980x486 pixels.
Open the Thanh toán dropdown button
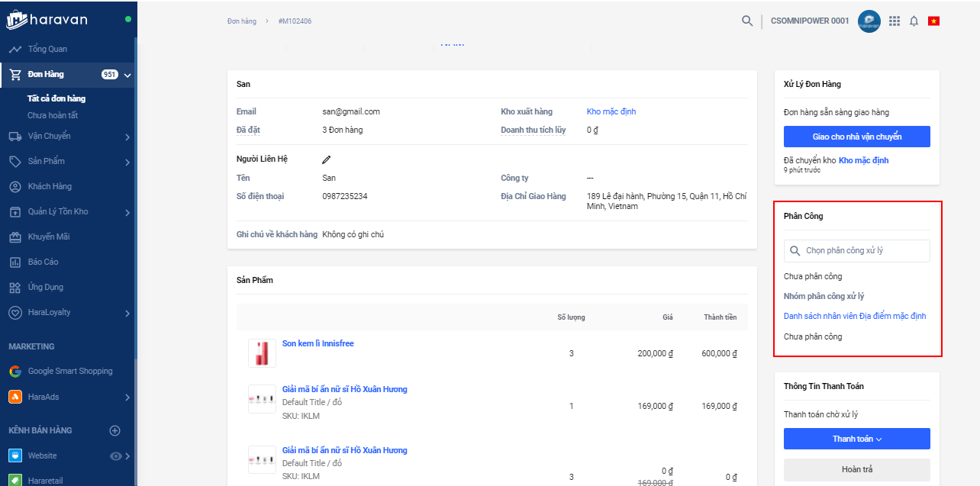tap(856, 439)
